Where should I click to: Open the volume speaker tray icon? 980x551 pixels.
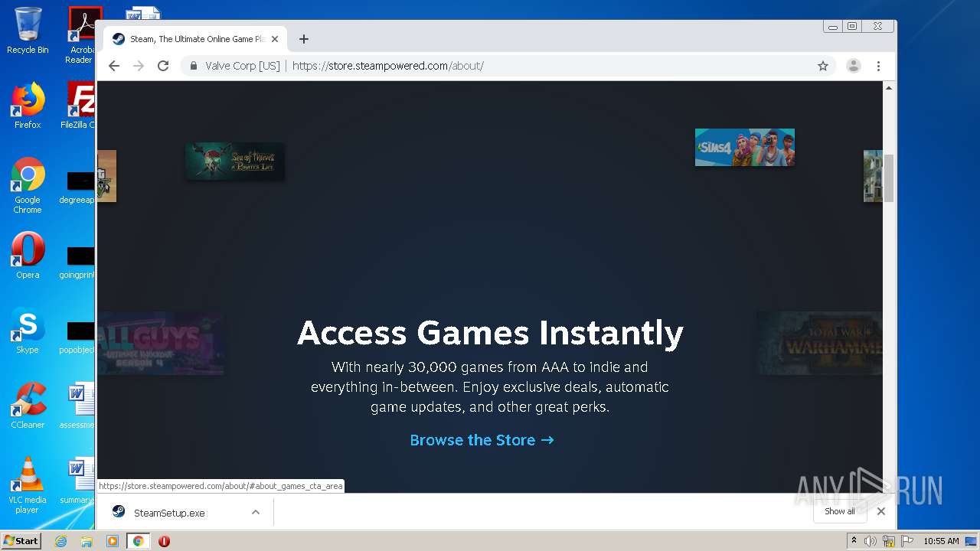871,541
